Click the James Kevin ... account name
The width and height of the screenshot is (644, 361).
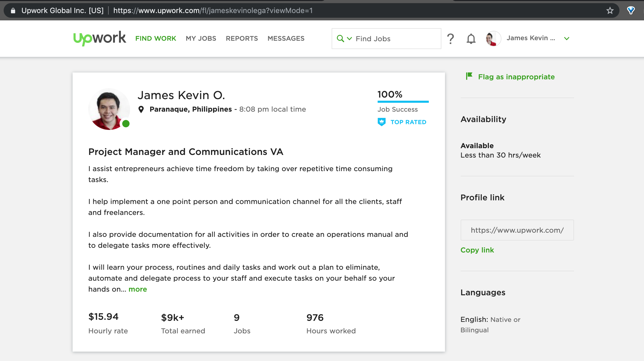[531, 38]
